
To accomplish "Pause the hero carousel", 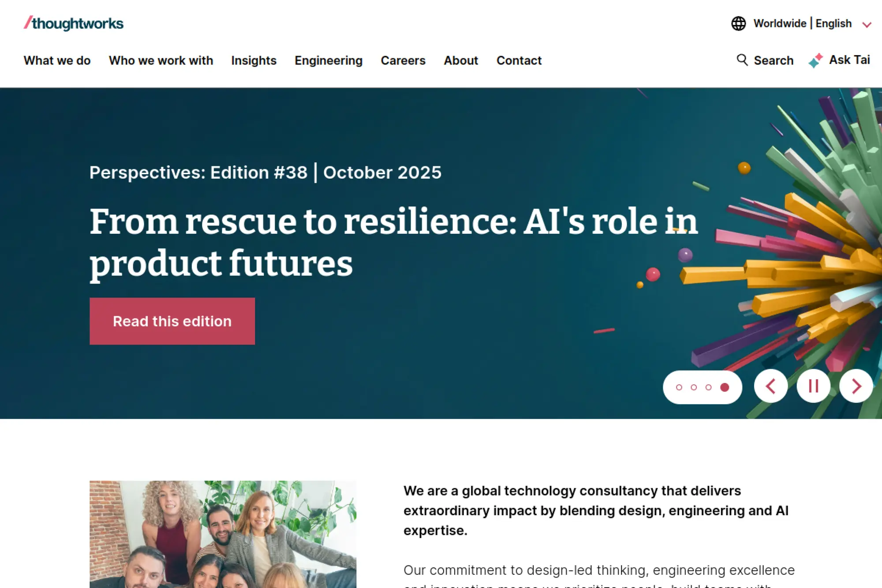I will (x=813, y=386).
